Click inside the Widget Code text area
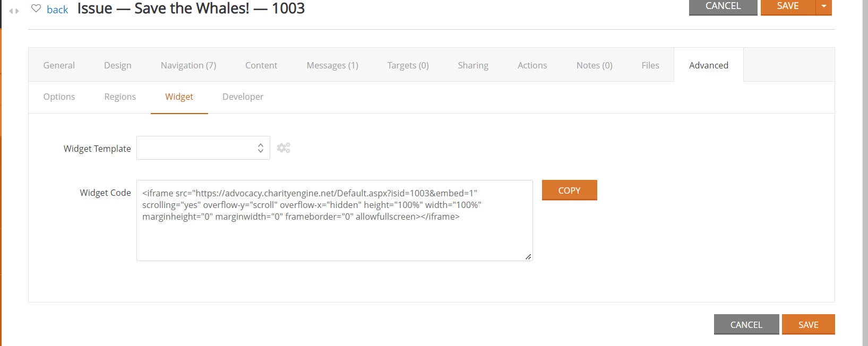 coord(334,220)
